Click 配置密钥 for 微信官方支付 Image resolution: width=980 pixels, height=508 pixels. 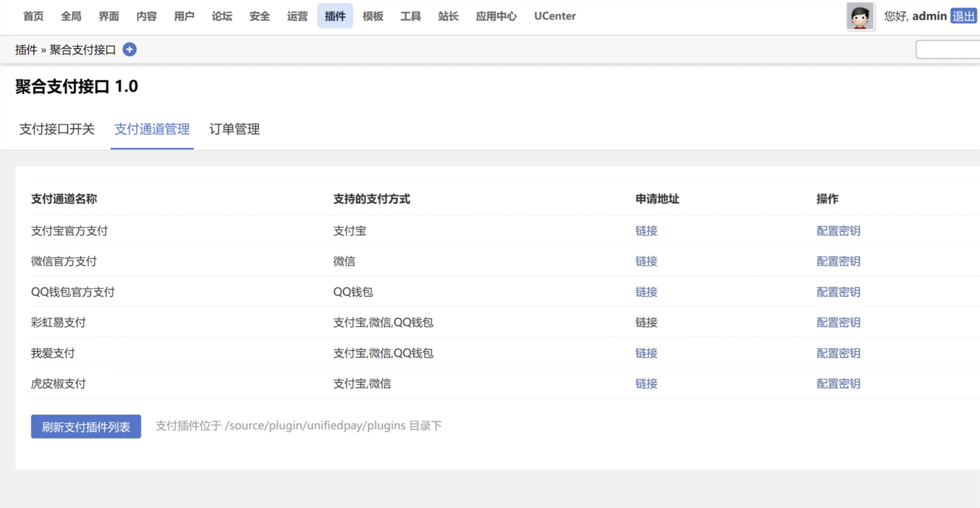(838, 261)
